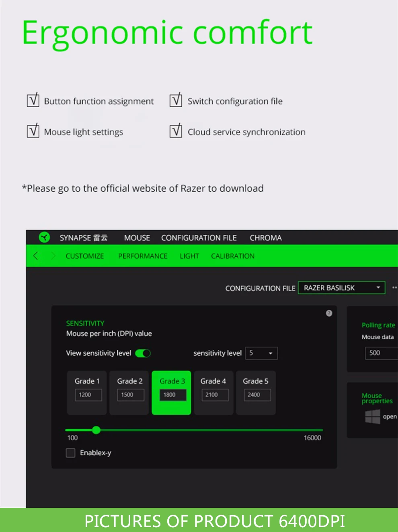The image size is (398, 532).
Task: Select the Grade 2 stage
Action: [129, 393]
